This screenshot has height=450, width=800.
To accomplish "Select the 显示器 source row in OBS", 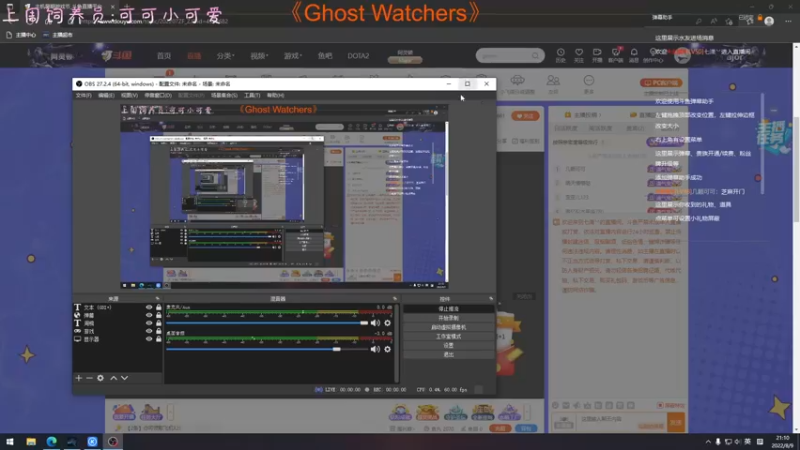I will click(118, 339).
